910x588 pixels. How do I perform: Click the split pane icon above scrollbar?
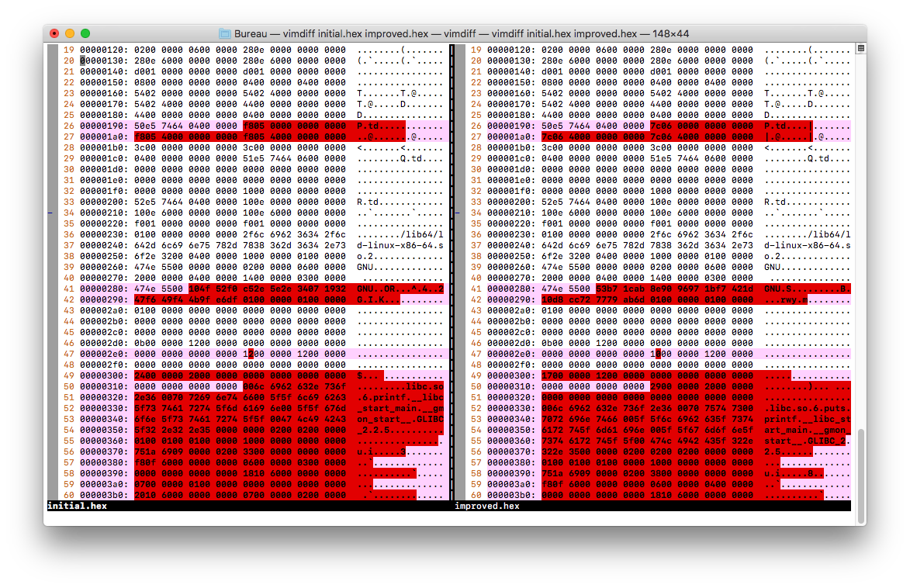tap(860, 49)
